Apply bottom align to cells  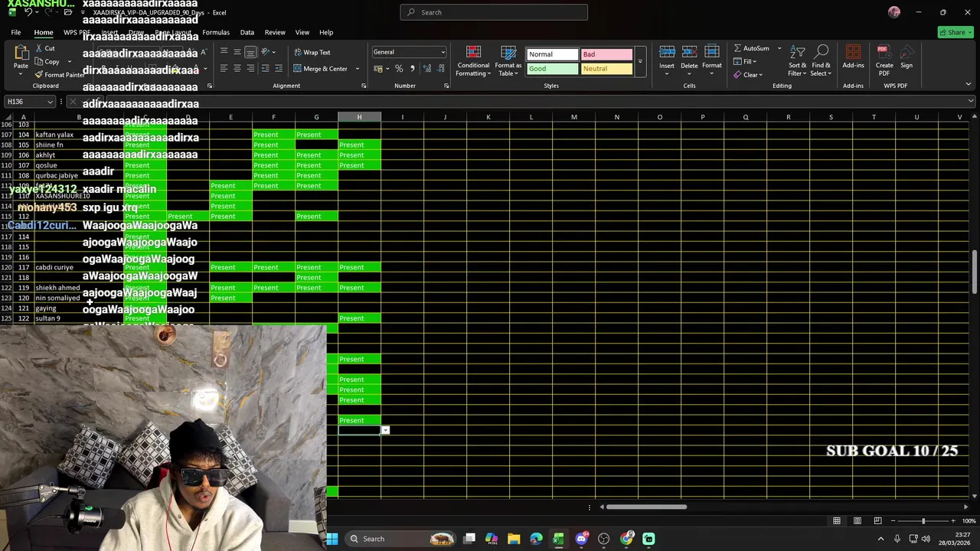250,52
